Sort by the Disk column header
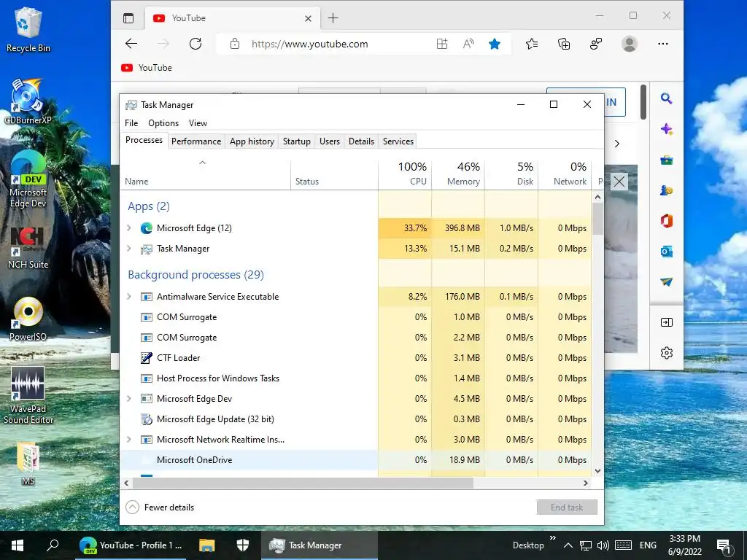747x560 pixels. (x=511, y=174)
